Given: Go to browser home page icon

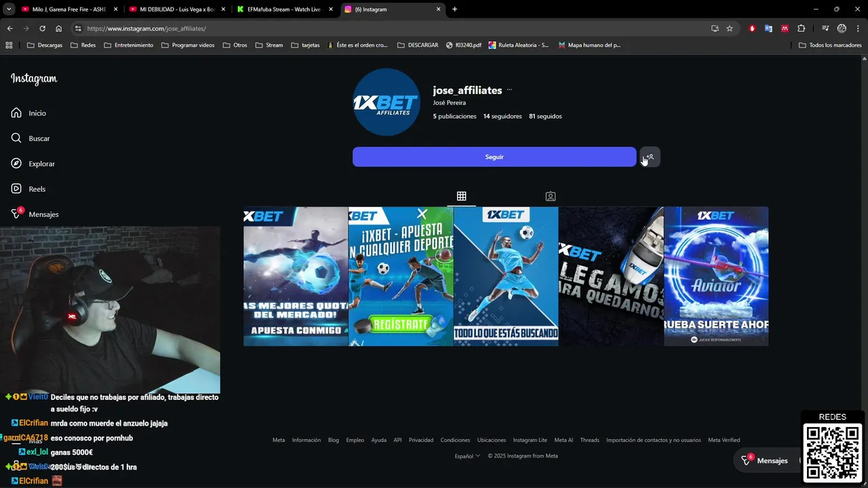Looking at the screenshot, I should 58,28.
